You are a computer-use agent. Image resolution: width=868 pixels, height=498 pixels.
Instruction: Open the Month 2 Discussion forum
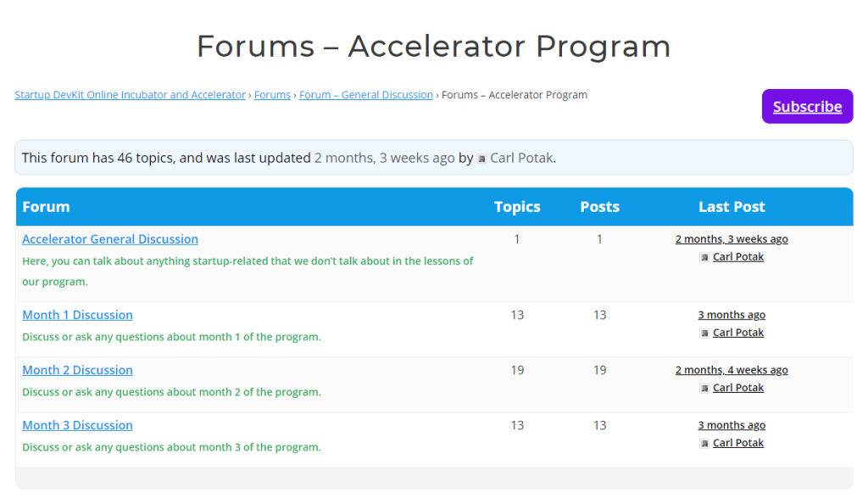[x=77, y=369]
